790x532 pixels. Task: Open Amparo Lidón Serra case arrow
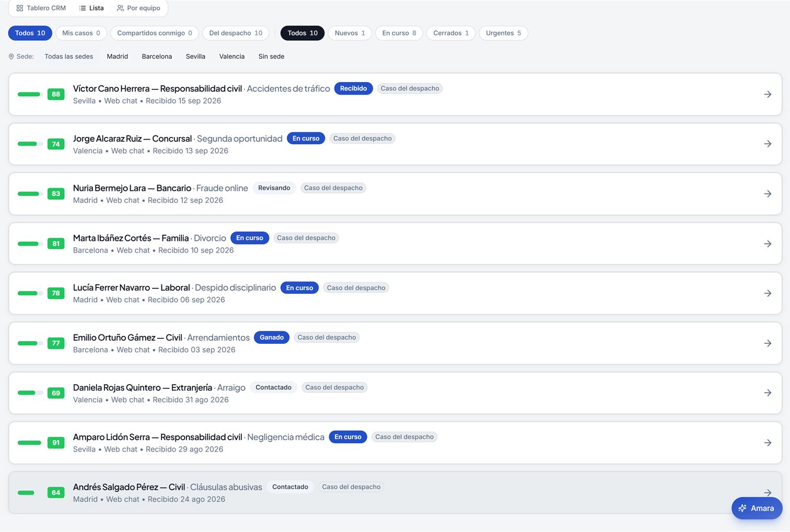pos(768,443)
